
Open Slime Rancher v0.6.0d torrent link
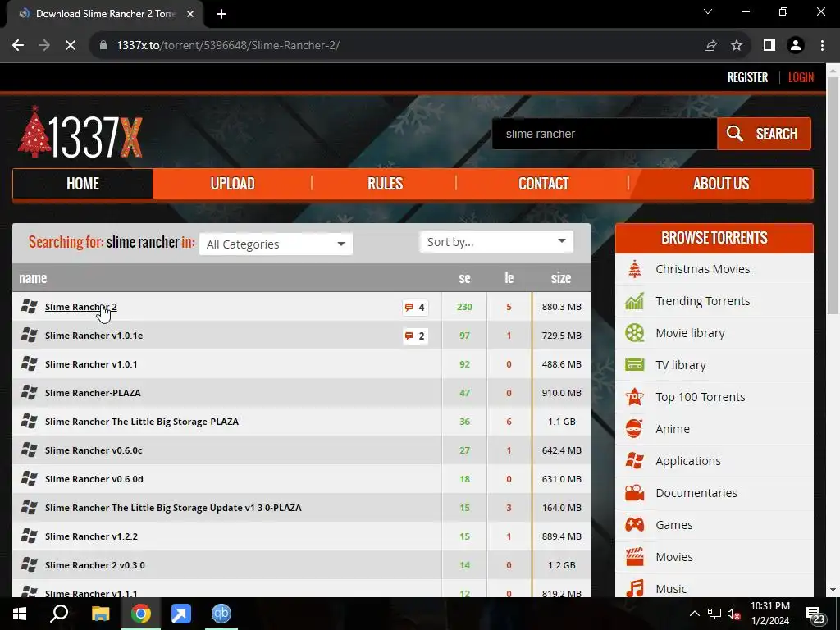point(94,479)
